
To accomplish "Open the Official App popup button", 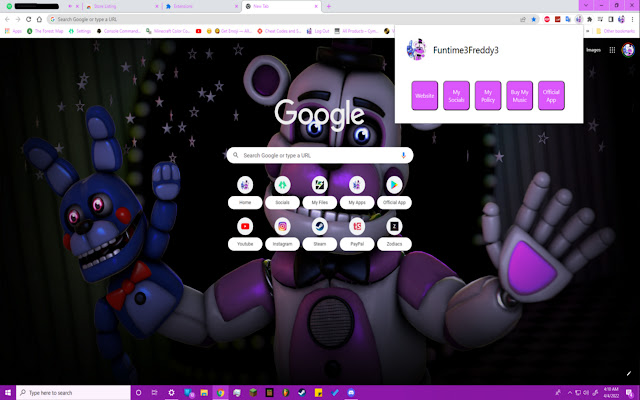I will point(551,96).
